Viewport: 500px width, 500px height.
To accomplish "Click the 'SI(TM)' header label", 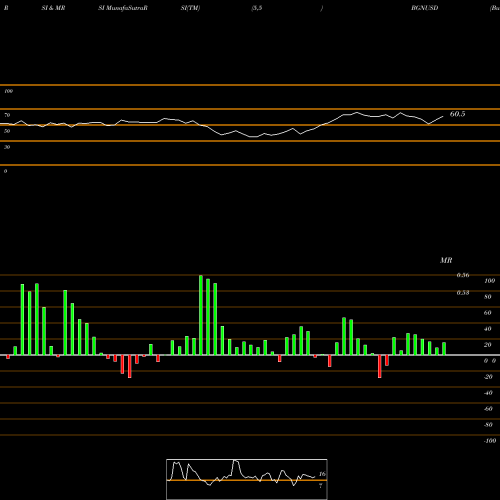I will click(x=190, y=8).
